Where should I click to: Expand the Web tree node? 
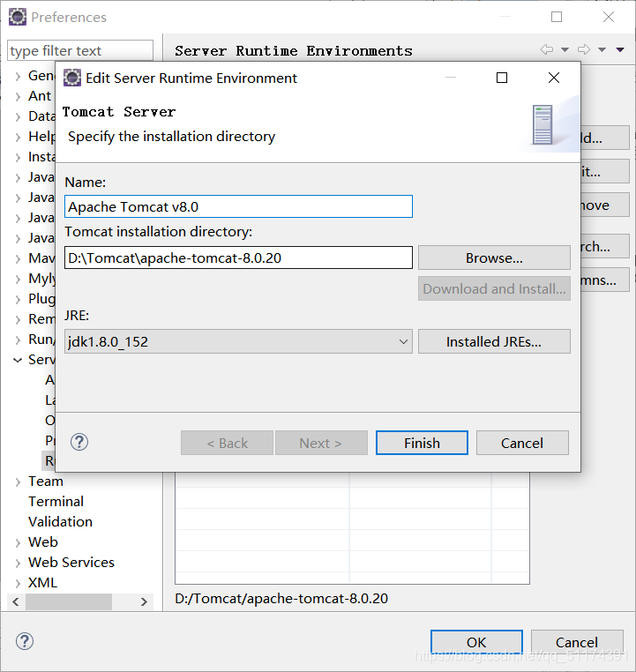coord(18,543)
